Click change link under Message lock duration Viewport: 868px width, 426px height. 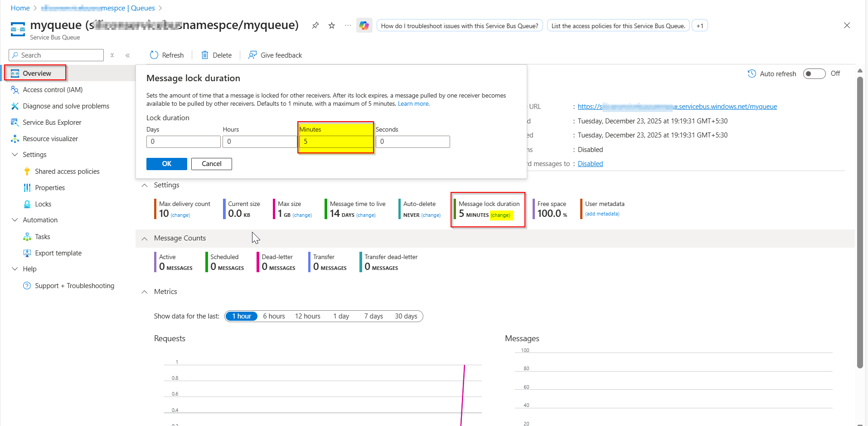(501, 215)
